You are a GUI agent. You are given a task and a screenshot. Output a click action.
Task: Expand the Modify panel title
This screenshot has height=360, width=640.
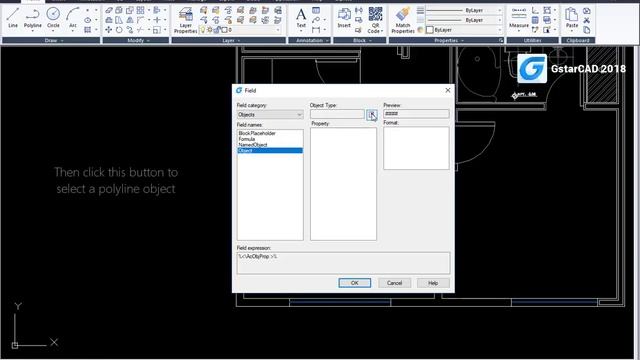136,40
